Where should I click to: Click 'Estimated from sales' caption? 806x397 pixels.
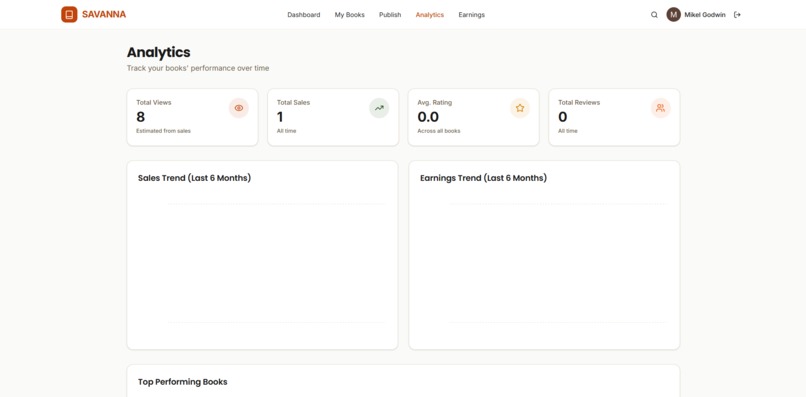163,131
